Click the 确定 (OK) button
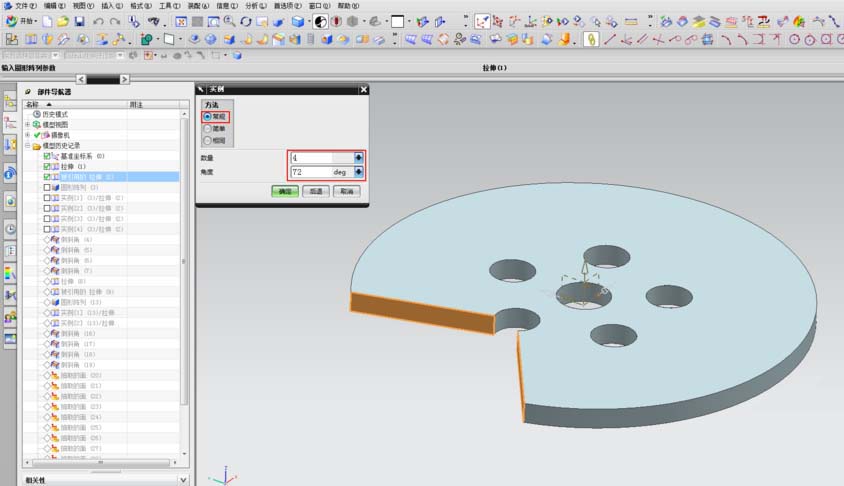This screenshot has height=486, width=844. [285, 190]
